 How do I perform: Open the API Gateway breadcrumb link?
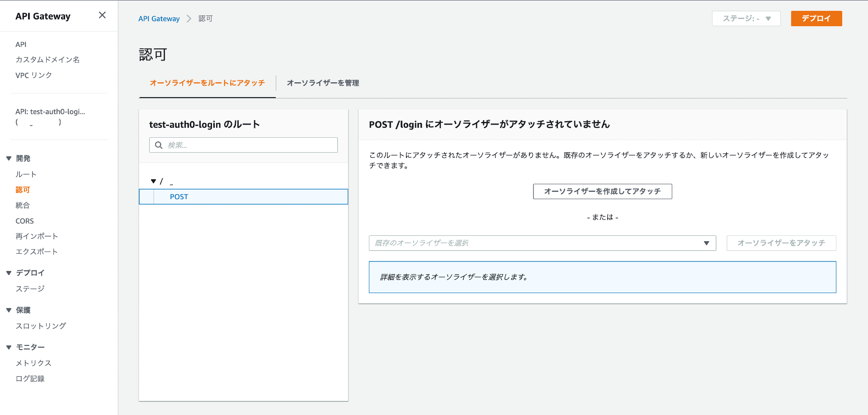(159, 19)
